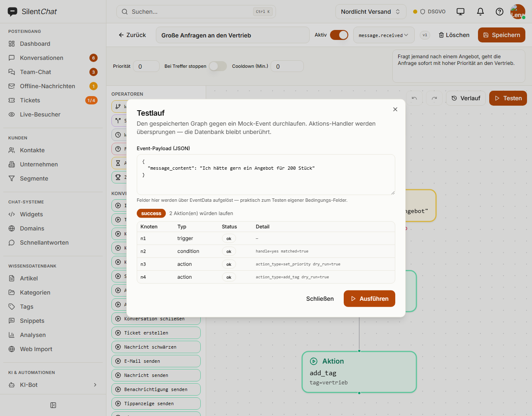The width and height of the screenshot is (532, 416).
Task: Select the 'Tippanzeige senden' operator
Action: point(156,404)
